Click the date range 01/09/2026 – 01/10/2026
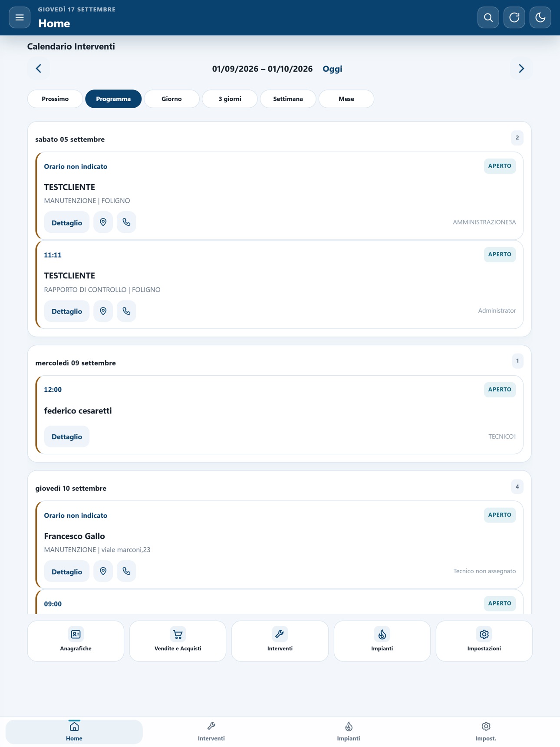The image size is (560, 747). click(x=262, y=69)
